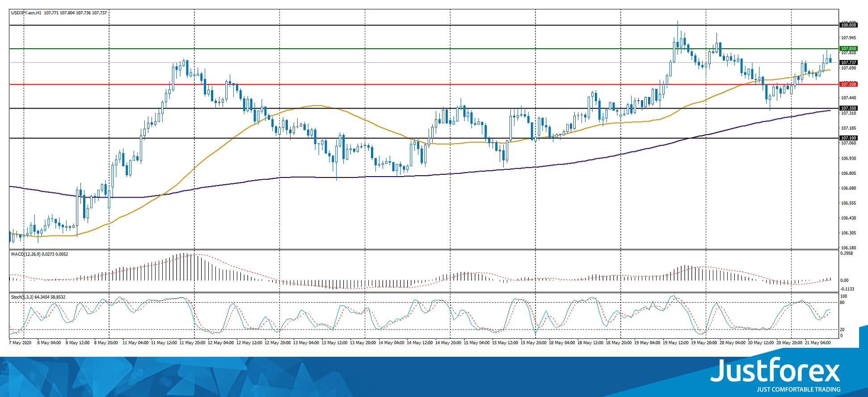Image resolution: width=868 pixels, height=397 pixels.
Task: Select the 107.350 horizontal level label
Action: click(848, 108)
